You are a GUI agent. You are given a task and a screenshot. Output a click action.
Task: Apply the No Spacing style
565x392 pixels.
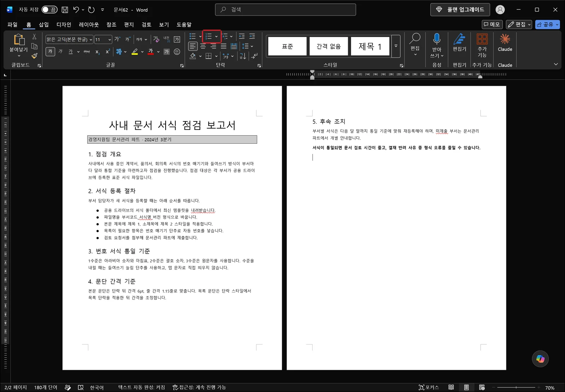click(x=329, y=46)
